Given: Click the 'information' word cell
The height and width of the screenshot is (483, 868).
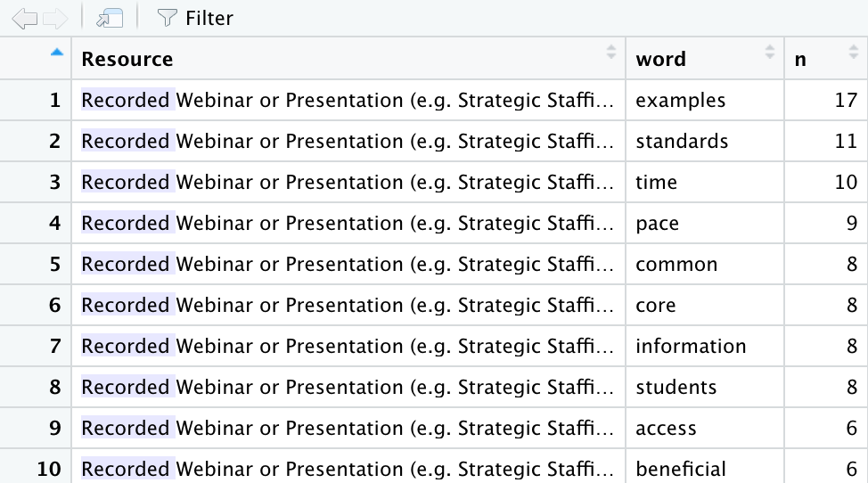Looking at the screenshot, I should 705,346.
